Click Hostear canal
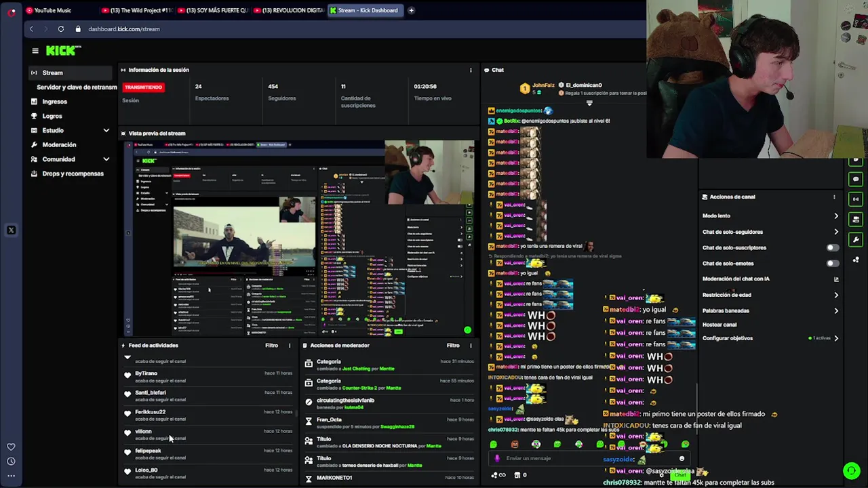This screenshot has height=488, width=868. [x=719, y=325]
